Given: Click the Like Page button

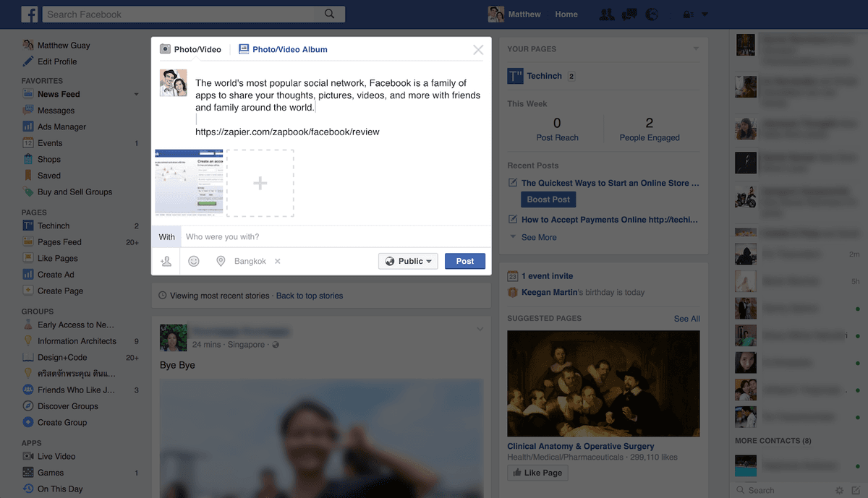Looking at the screenshot, I should pyautogui.click(x=537, y=473).
